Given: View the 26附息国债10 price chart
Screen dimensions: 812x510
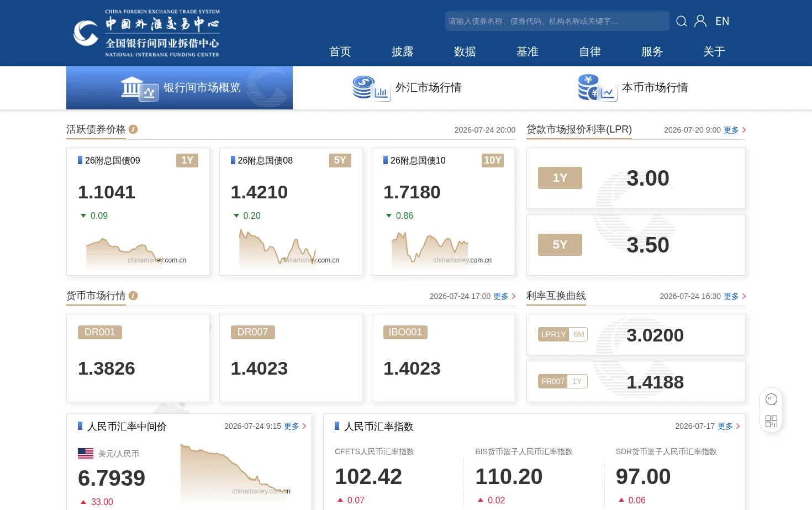Looking at the screenshot, I should click(x=430, y=250).
